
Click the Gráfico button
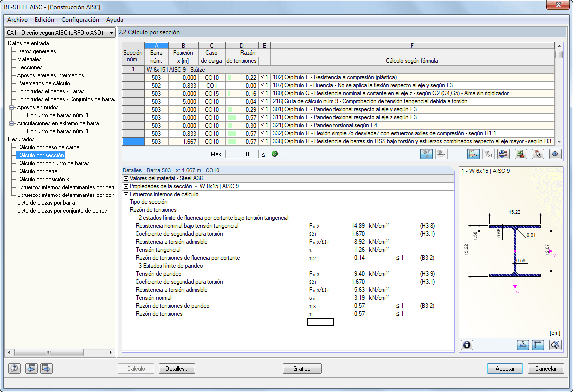(302, 368)
